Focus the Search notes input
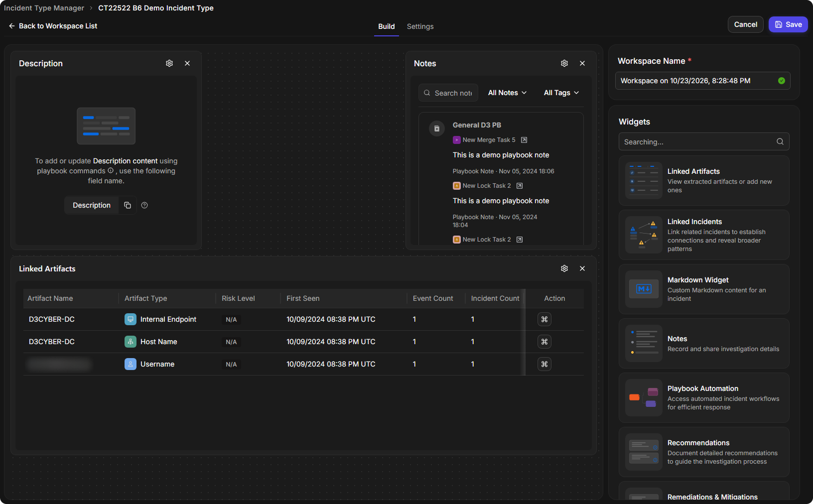The width and height of the screenshot is (813, 504). (448, 93)
